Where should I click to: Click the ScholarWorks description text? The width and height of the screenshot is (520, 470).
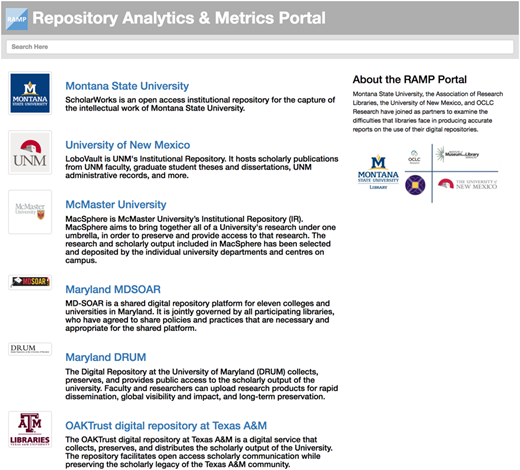[x=200, y=104]
